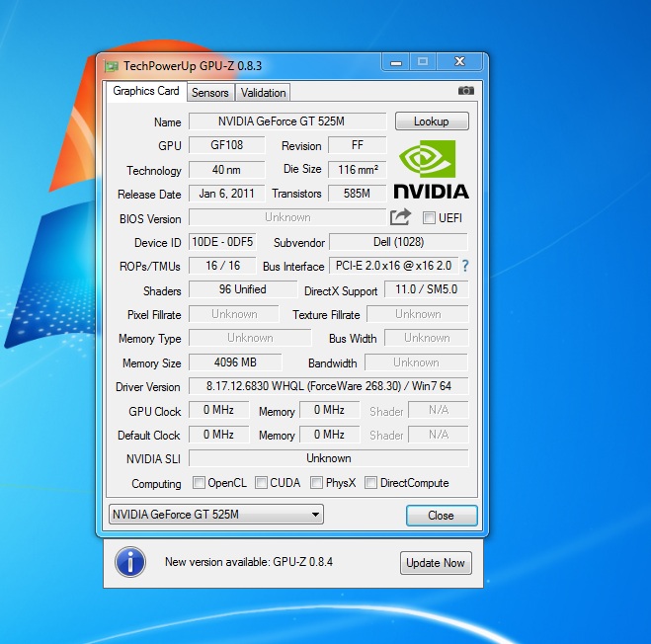651x644 pixels.
Task: Click the Revision field showing FF
Action: [357, 145]
